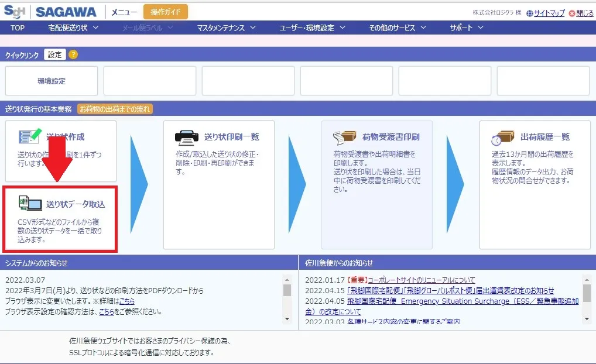Expand the メール便ラベル dropdown chevron
Viewport: 596px width, 364px height.
(170, 28)
